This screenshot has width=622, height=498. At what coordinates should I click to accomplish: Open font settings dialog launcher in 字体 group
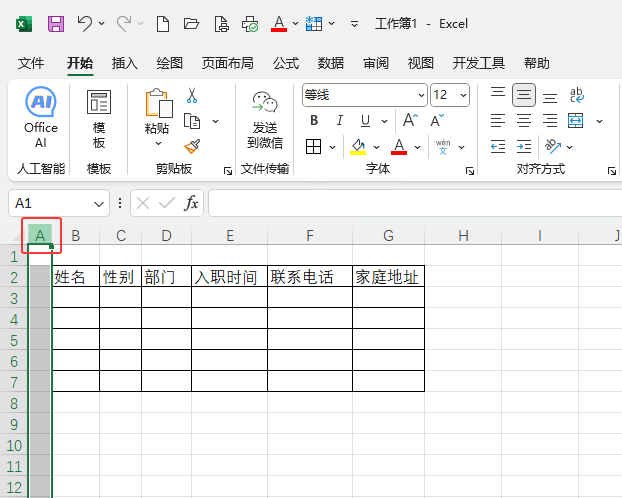click(x=470, y=171)
